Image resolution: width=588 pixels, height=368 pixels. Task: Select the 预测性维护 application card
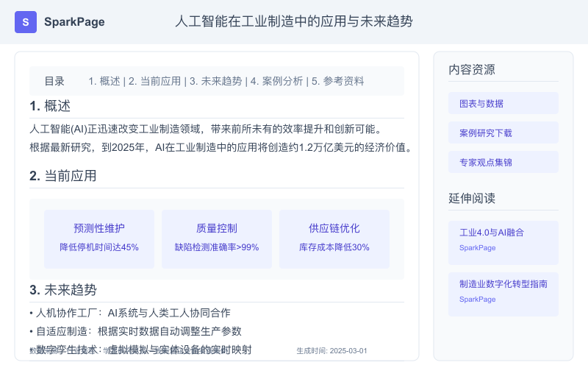pyautogui.click(x=99, y=239)
